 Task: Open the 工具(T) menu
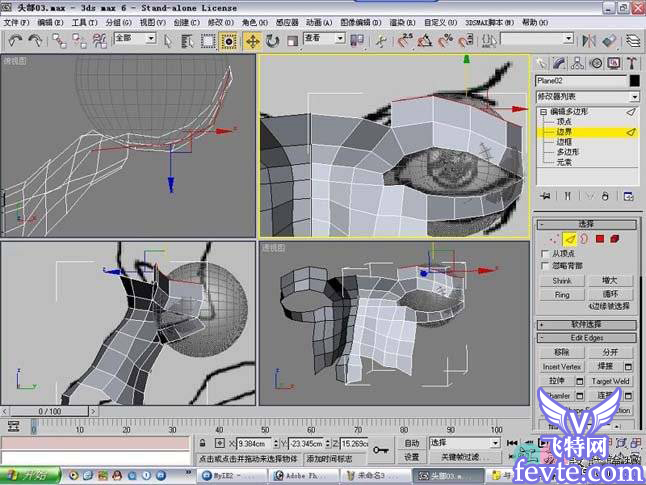tap(84, 22)
